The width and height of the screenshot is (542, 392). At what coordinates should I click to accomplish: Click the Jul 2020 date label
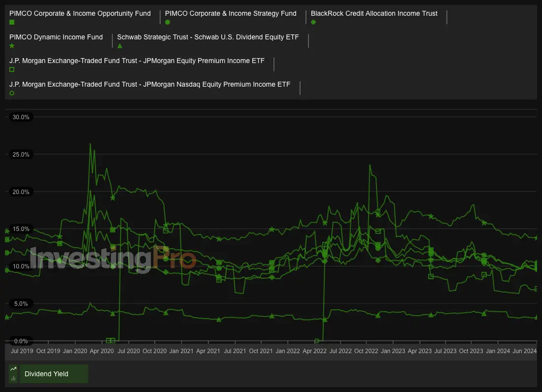tap(129, 351)
